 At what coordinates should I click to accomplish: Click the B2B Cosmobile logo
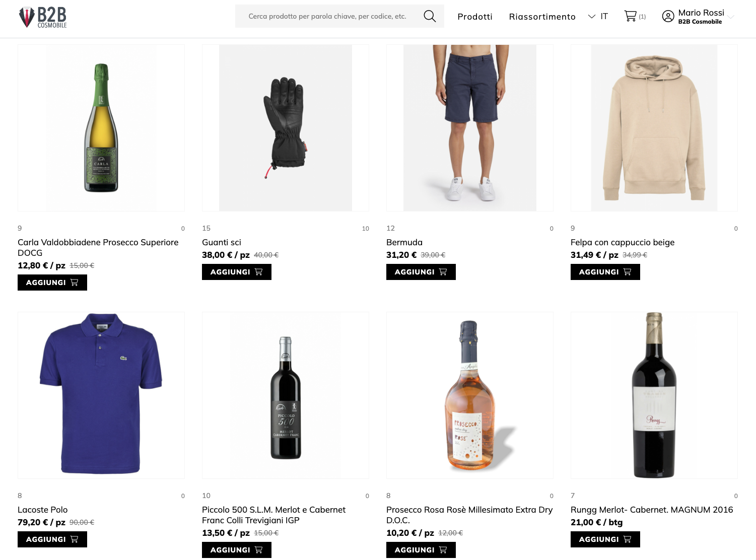[x=43, y=17]
